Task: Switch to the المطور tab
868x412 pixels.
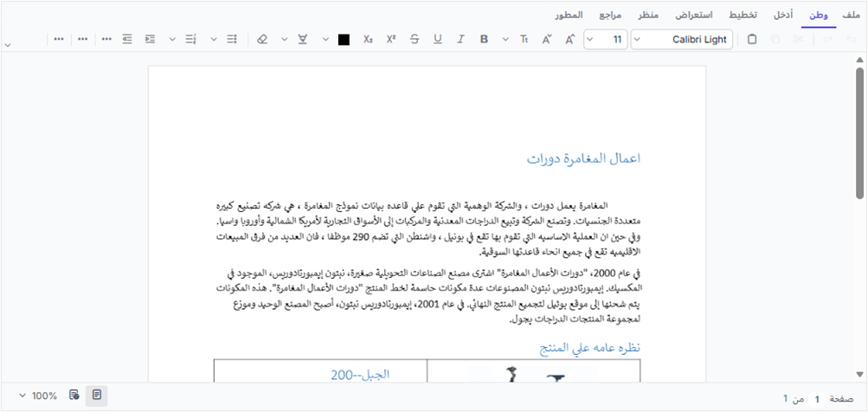Action: [x=569, y=16]
